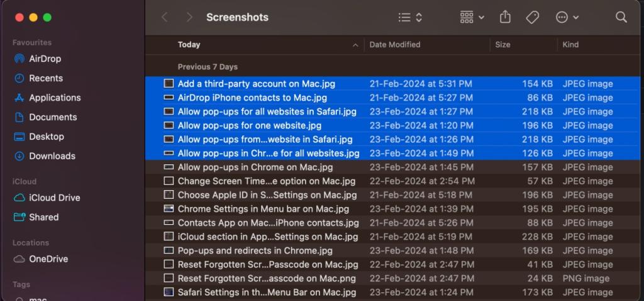This screenshot has height=301, width=644.
Task: Click the Search magnifier icon
Action: click(621, 17)
